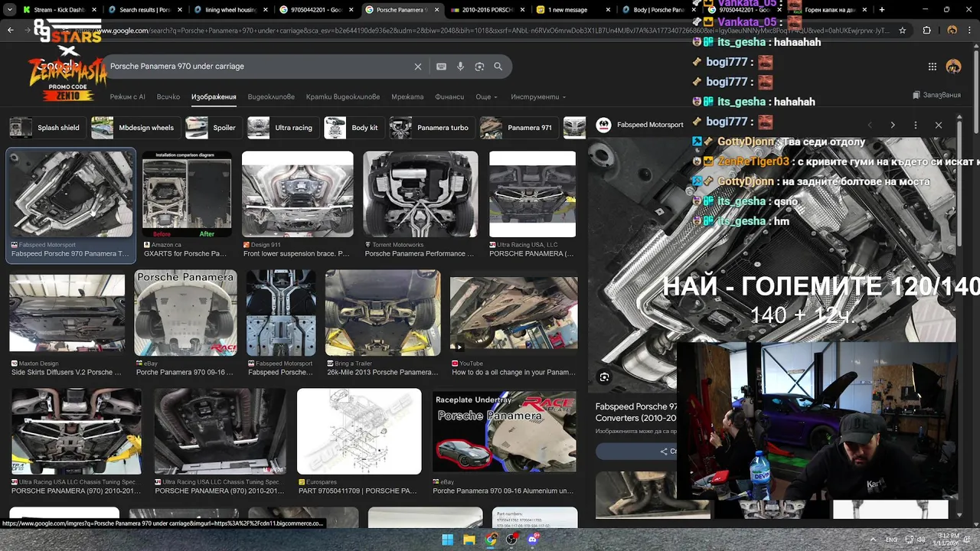
Task: Open more options menu in the preview panel
Action: pos(916,125)
